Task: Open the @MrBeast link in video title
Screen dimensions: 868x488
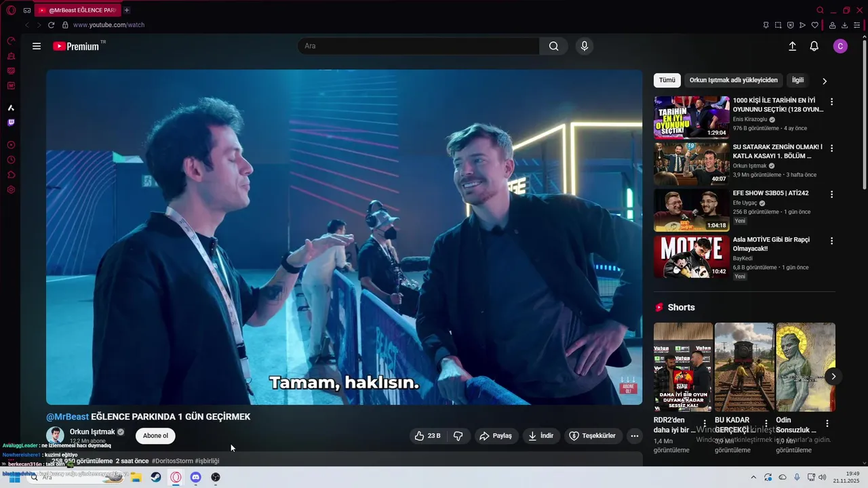Action: pos(67,417)
